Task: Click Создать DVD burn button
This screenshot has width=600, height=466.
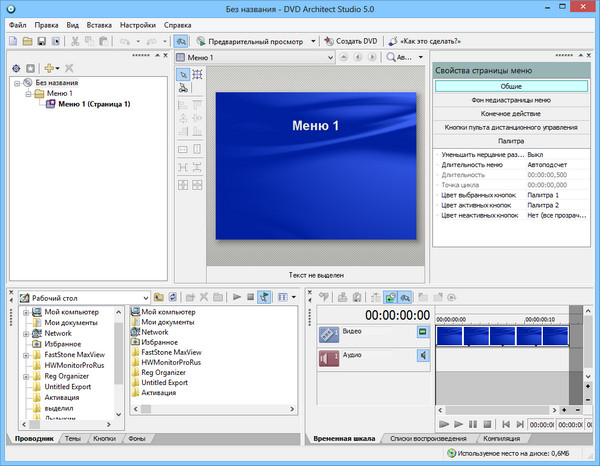Action: [349, 41]
